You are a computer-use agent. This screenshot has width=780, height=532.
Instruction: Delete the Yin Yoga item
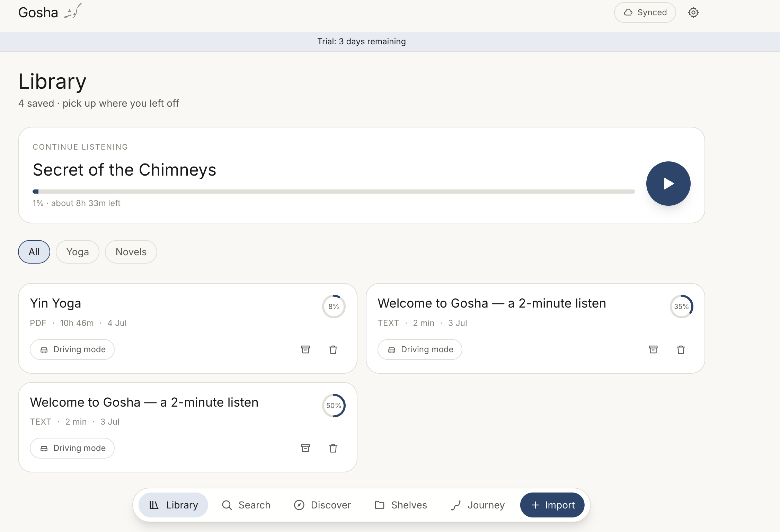point(333,349)
